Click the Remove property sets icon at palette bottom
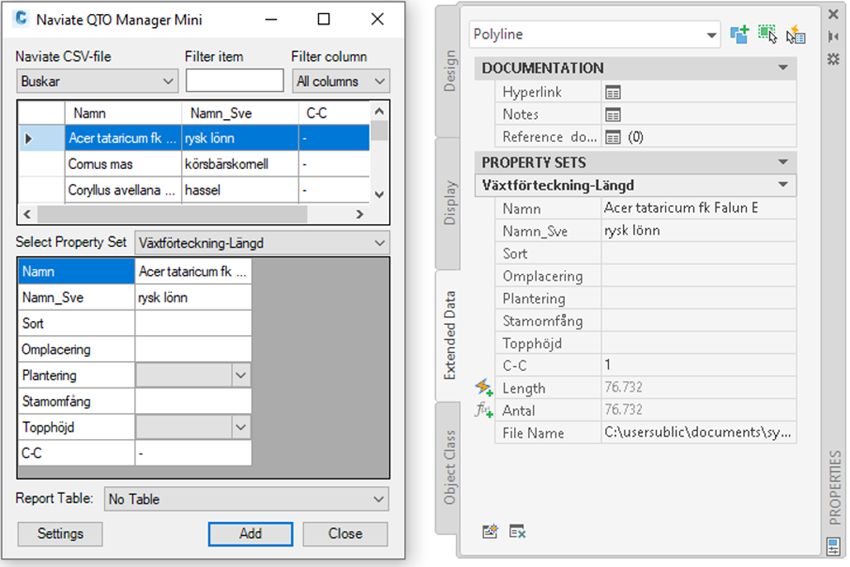This screenshot has height=567, width=850. pos(517,532)
